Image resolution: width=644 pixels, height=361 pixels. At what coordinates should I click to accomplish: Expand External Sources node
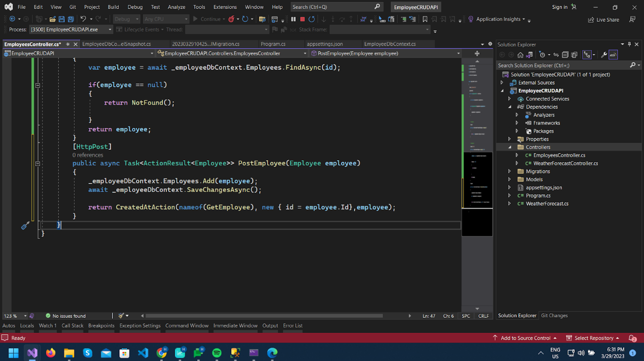coord(502,83)
